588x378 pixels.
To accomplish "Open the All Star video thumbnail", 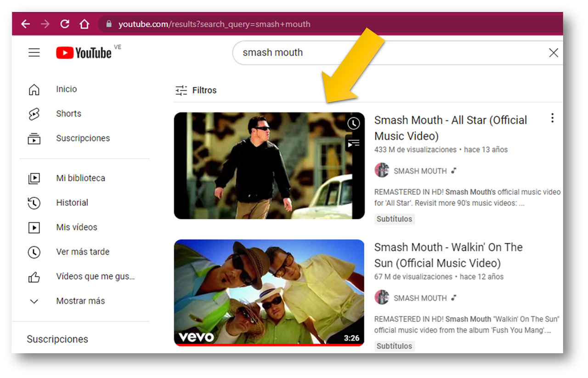I will click(x=269, y=166).
